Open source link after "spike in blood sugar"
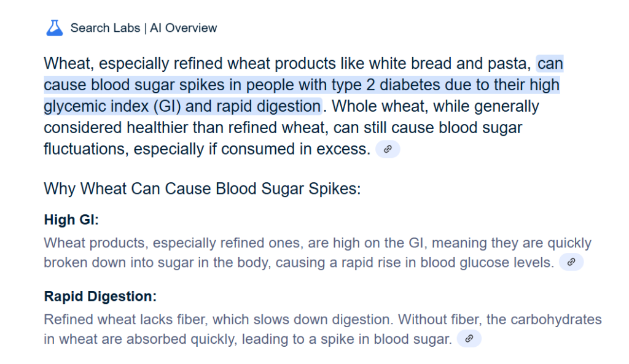Screen dimensions: 629x364 pyautogui.click(x=469, y=339)
